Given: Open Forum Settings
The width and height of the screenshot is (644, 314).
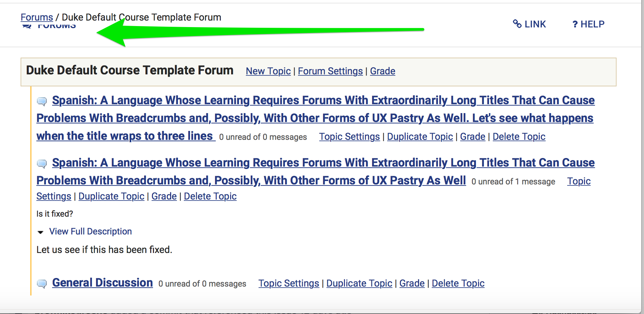Looking at the screenshot, I should pos(330,71).
